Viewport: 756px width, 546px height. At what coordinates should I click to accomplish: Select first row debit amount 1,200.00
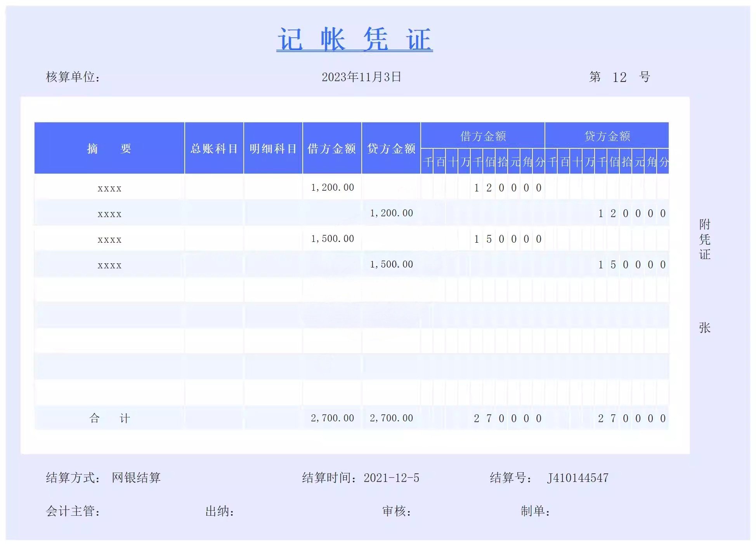pyautogui.click(x=332, y=188)
